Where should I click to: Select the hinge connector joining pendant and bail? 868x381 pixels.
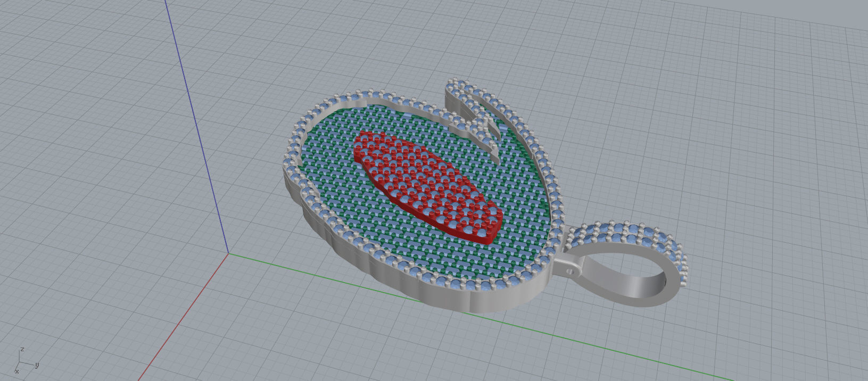[568, 268]
